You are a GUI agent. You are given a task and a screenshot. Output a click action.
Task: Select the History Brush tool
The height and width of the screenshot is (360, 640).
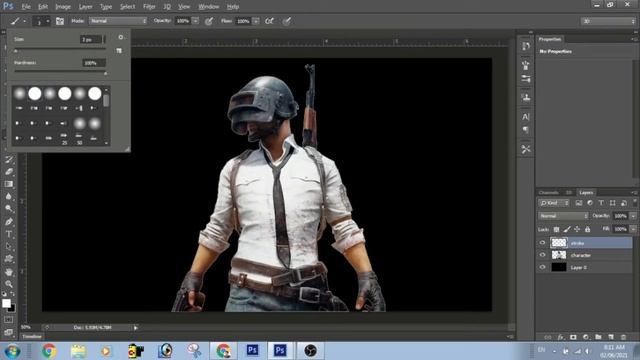pos(9,160)
